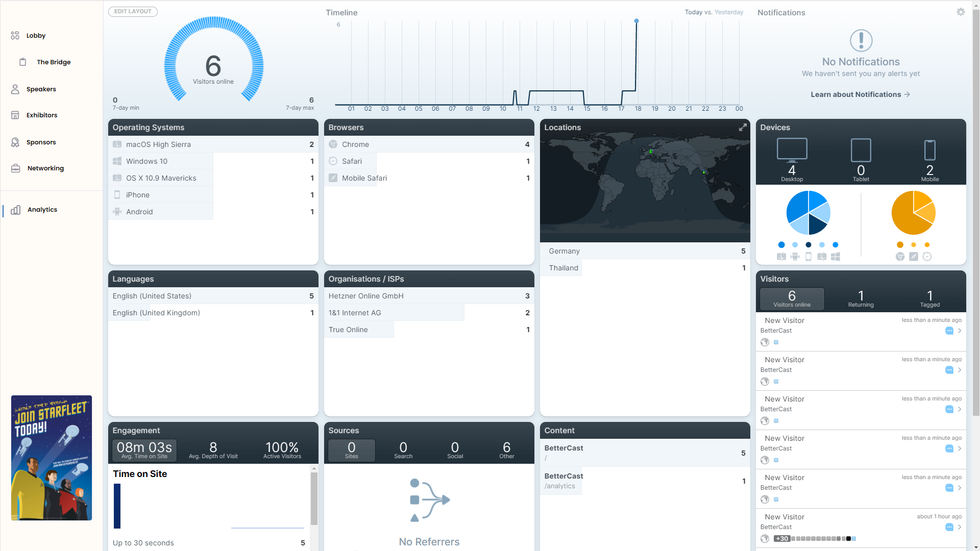Switch to Tagged visitors tab
Image resolution: width=980 pixels, height=551 pixels.
tap(929, 298)
